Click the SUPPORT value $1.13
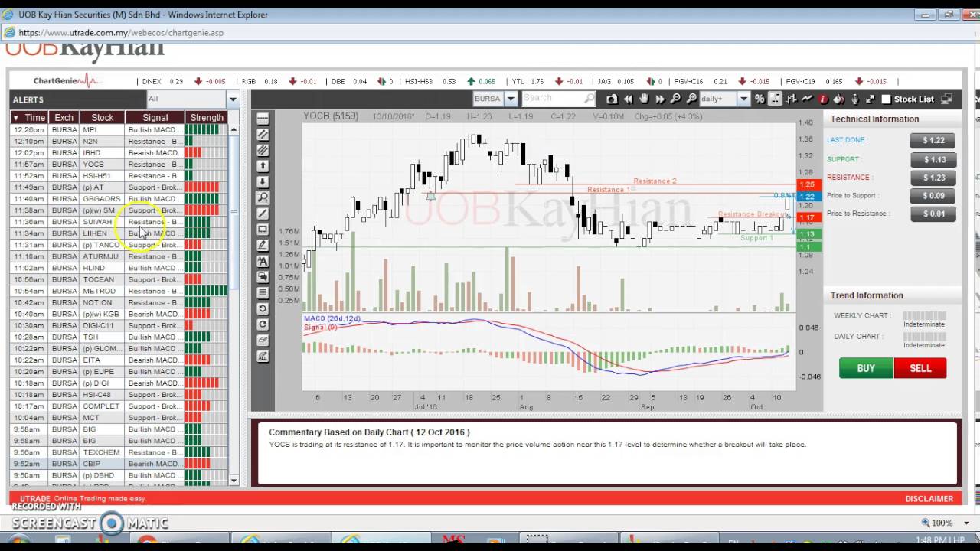The image size is (980, 551). (x=933, y=159)
